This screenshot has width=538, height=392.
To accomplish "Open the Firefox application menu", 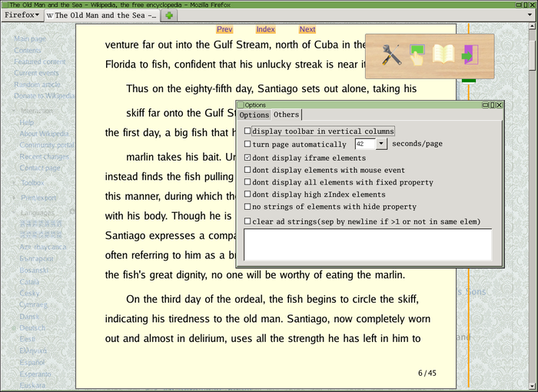I will [x=22, y=15].
